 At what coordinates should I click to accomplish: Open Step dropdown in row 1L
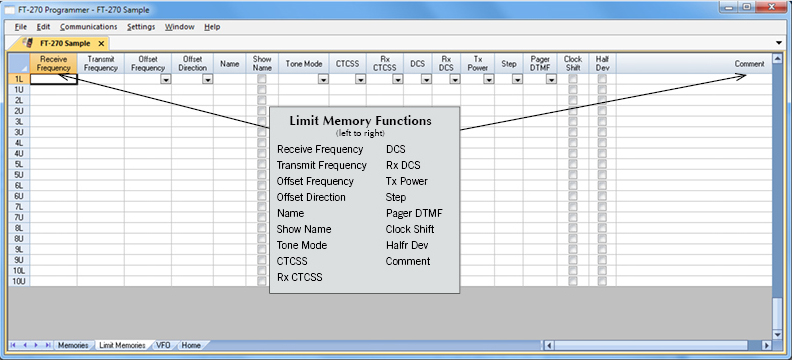coord(517,79)
